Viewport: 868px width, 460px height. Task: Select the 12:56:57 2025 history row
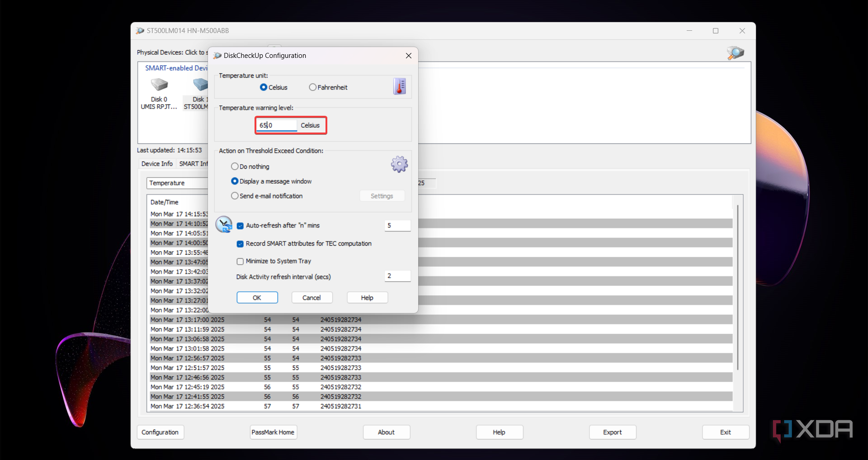tap(441, 358)
